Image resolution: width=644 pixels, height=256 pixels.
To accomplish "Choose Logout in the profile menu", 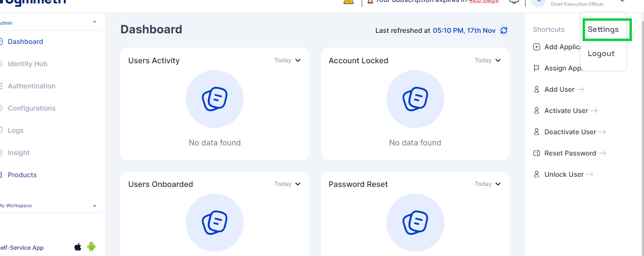I will pyautogui.click(x=601, y=54).
